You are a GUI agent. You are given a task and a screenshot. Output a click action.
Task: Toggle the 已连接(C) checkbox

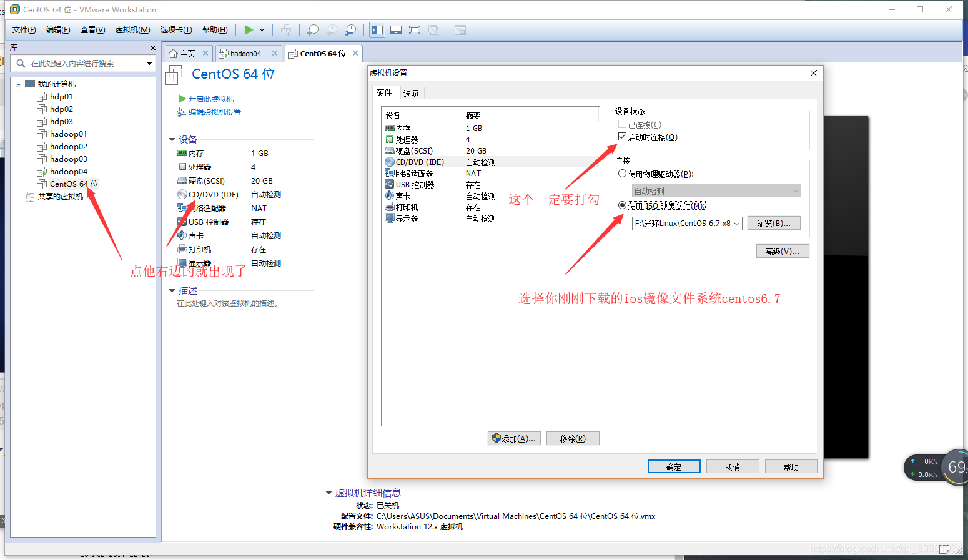(622, 124)
